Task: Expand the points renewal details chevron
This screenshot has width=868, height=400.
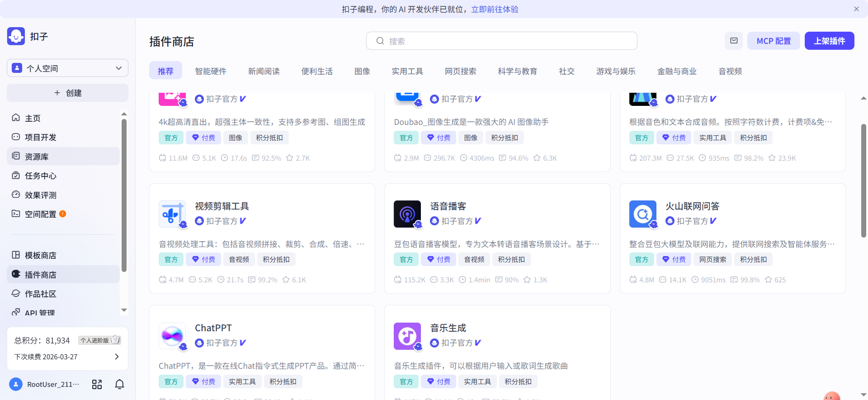Action: 117,357
